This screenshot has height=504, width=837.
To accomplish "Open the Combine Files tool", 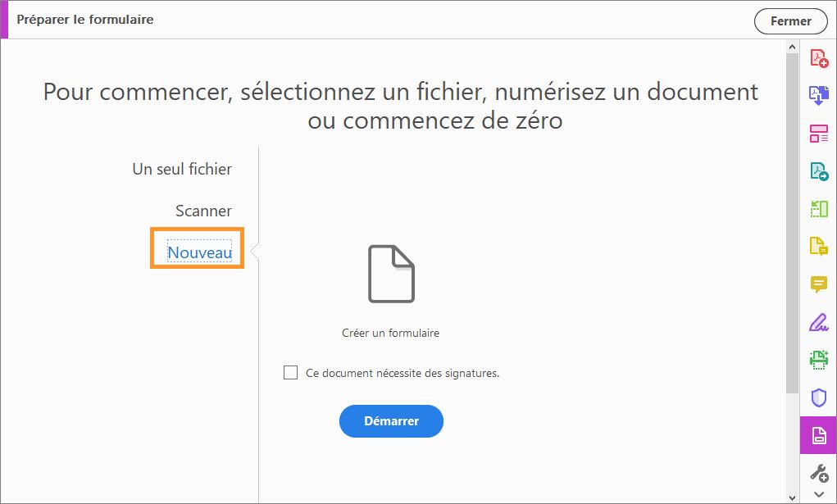I will tap(817, 95).
